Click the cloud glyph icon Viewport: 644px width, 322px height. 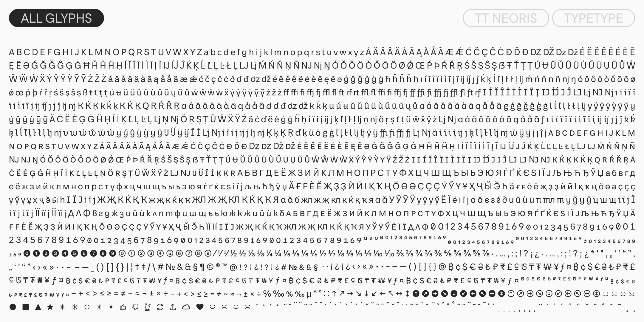click(x=186, y=307)
